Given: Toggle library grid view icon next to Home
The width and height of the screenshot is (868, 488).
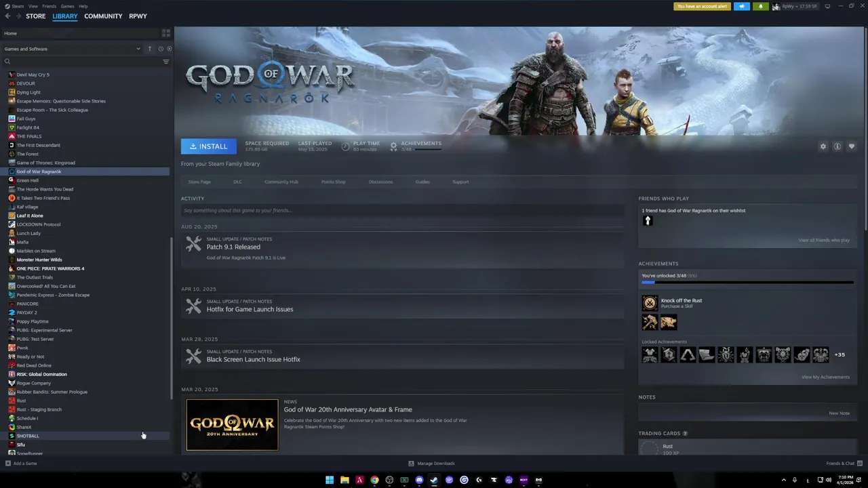Looking at the screenshot, I should pyautogui.click(x=166, y=33).
